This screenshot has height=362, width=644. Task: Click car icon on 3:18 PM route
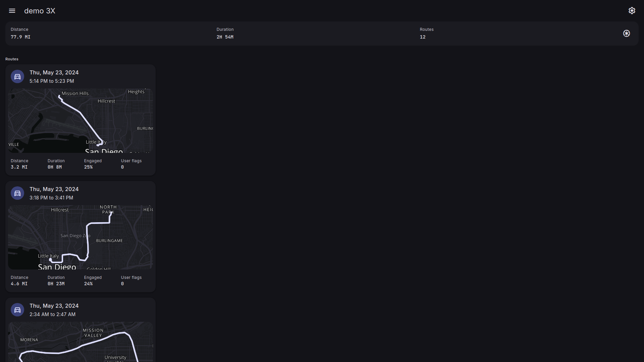pos(17,193)
